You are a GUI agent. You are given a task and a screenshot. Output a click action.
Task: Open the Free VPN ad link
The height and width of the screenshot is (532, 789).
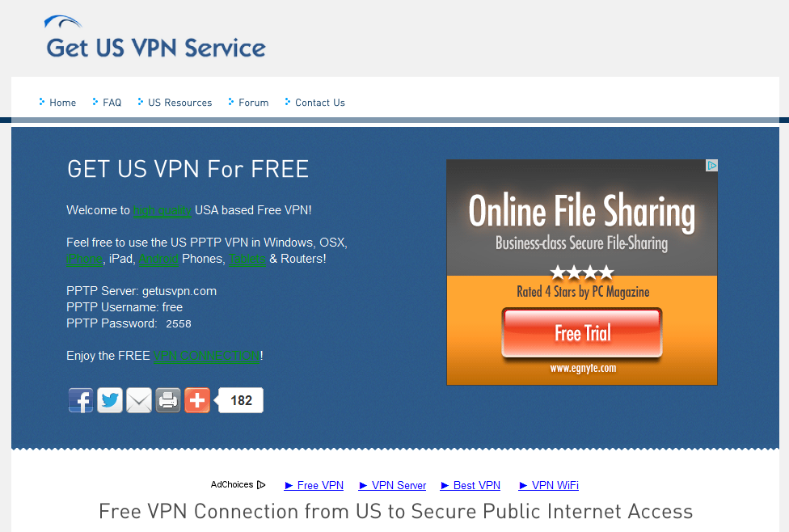[x=314, y=485]
